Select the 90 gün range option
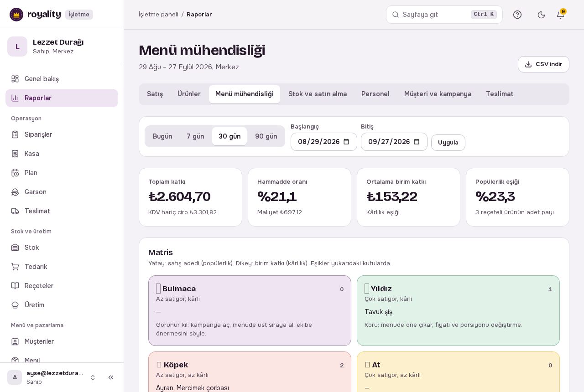 266,136
